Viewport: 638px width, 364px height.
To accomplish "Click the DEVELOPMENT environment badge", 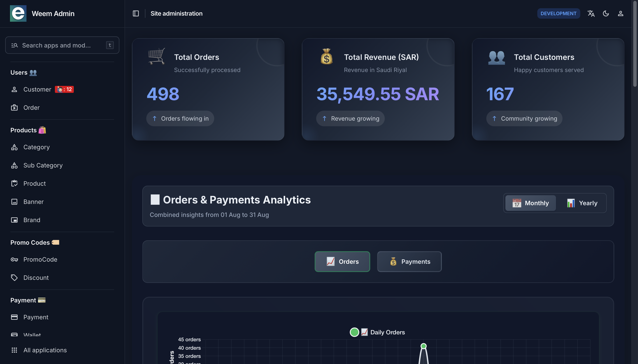I will (558, 13).
